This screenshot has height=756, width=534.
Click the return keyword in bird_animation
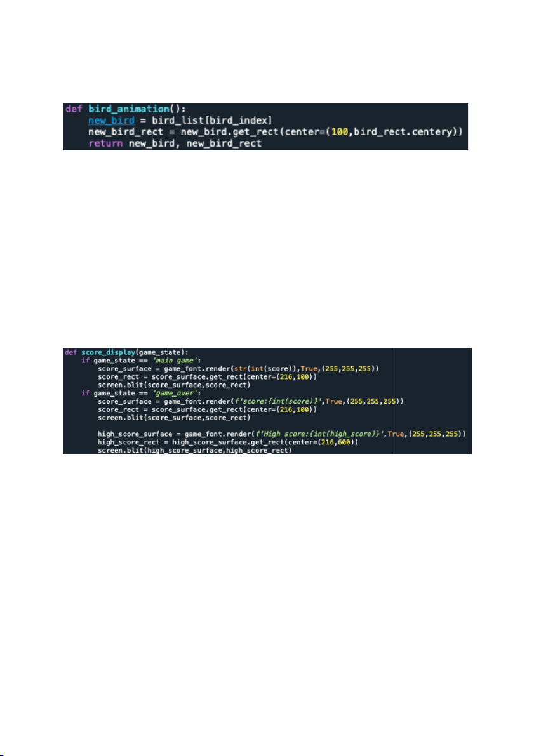pyautogui.click(x=105, y=143)
